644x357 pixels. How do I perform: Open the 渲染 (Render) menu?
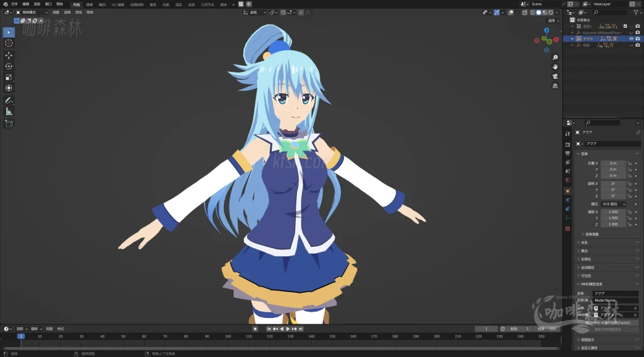click(x=37, y=4)
